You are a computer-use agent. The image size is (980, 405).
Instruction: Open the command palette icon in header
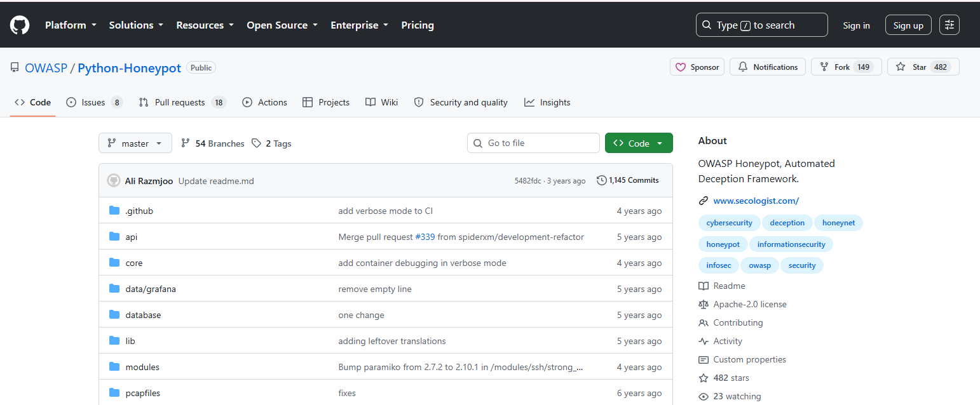[x=949, y=25]
